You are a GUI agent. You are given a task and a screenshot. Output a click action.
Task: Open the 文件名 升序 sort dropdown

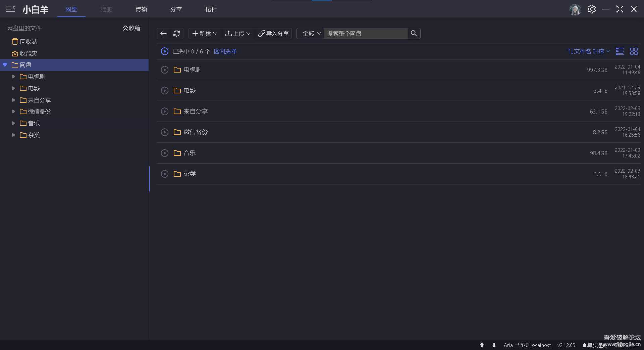(589, 51)
